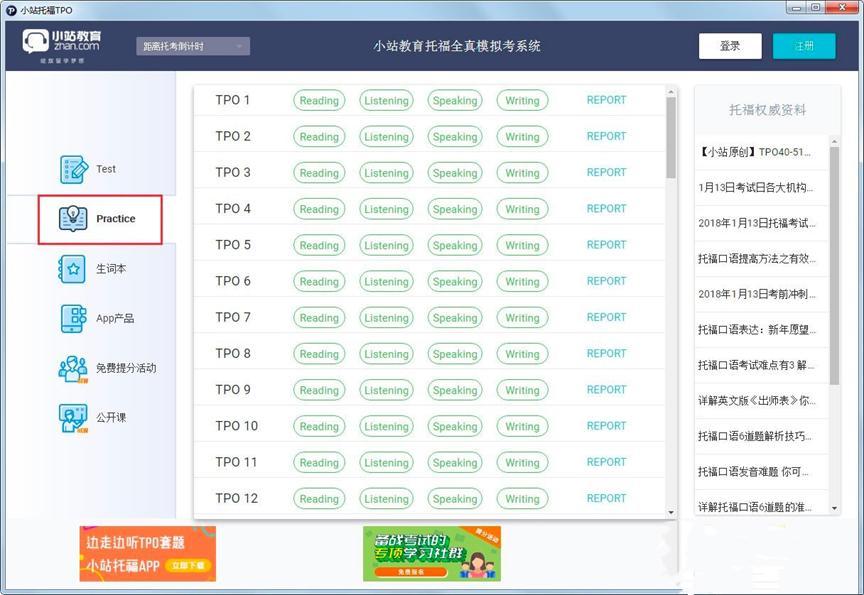Image resolution: width=864 pixels, height=595 pixels.
Task: Click the 注册 register button
Action: 804,46
